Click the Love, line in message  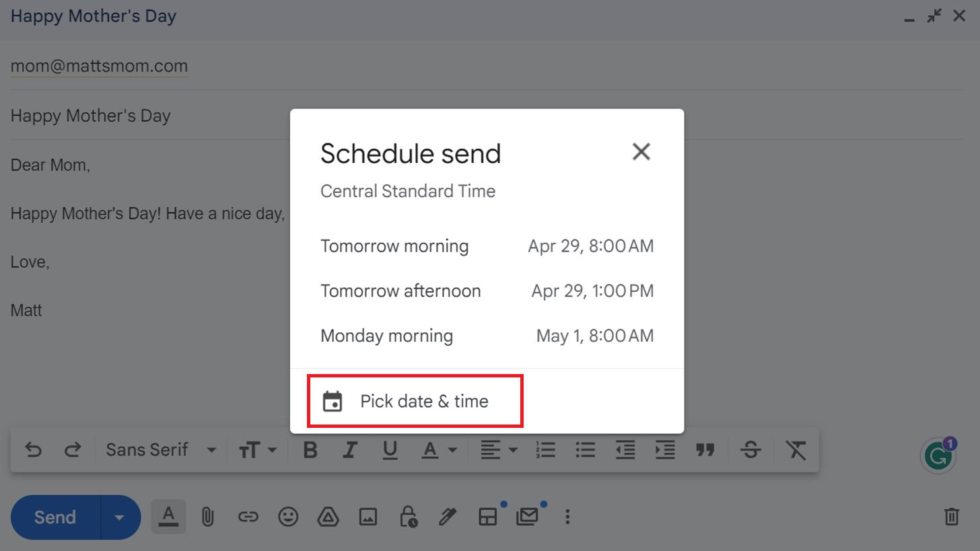(x=30, y=262)
